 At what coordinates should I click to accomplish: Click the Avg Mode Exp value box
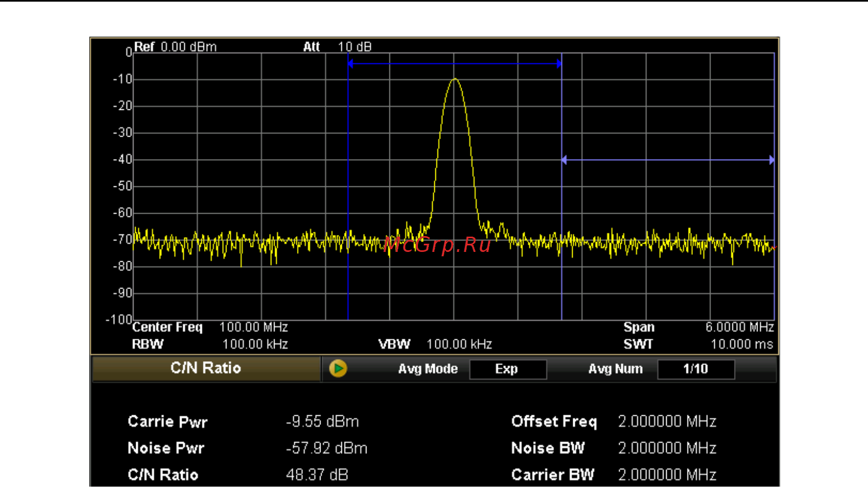[507, 369]
